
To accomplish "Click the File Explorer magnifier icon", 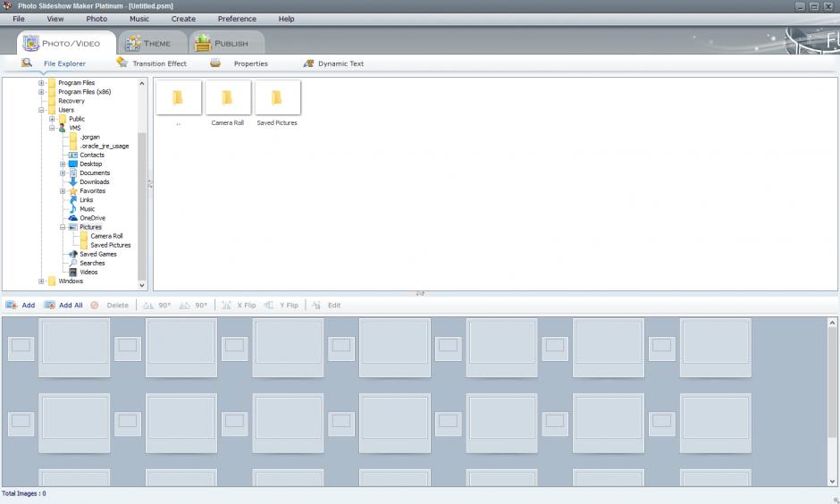I will 27,63.
